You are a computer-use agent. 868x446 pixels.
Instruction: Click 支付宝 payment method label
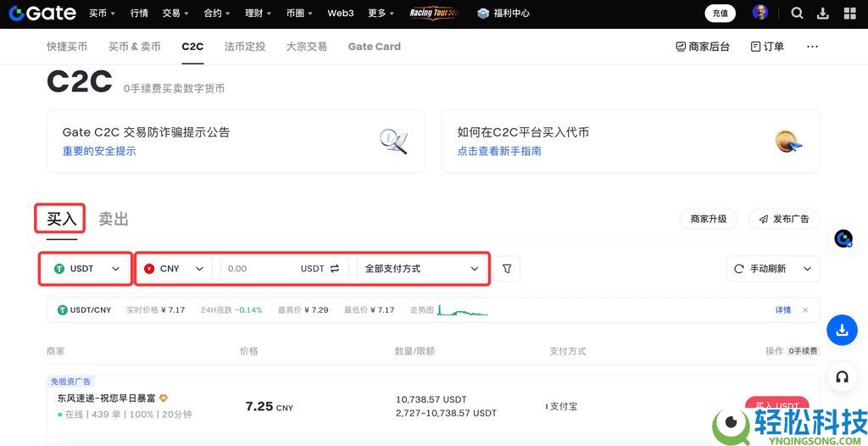(564, 407)
